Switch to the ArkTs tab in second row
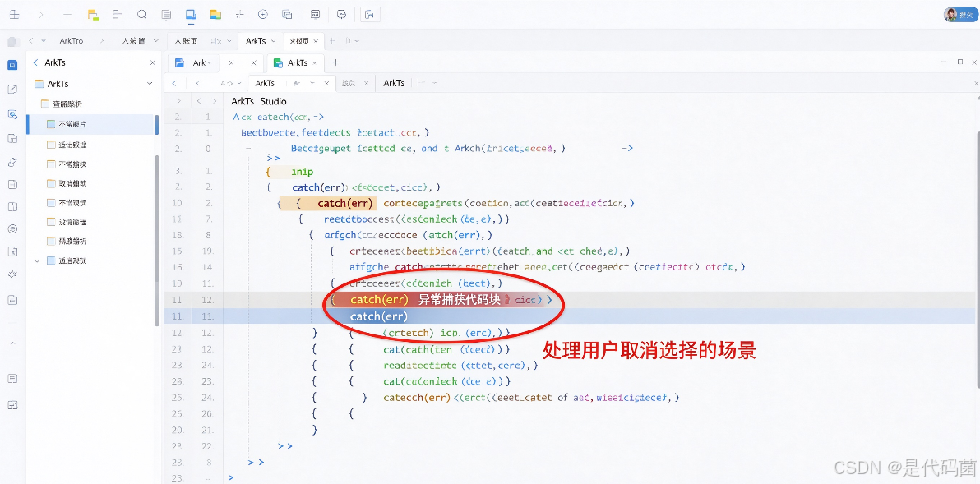 (255, 40)
